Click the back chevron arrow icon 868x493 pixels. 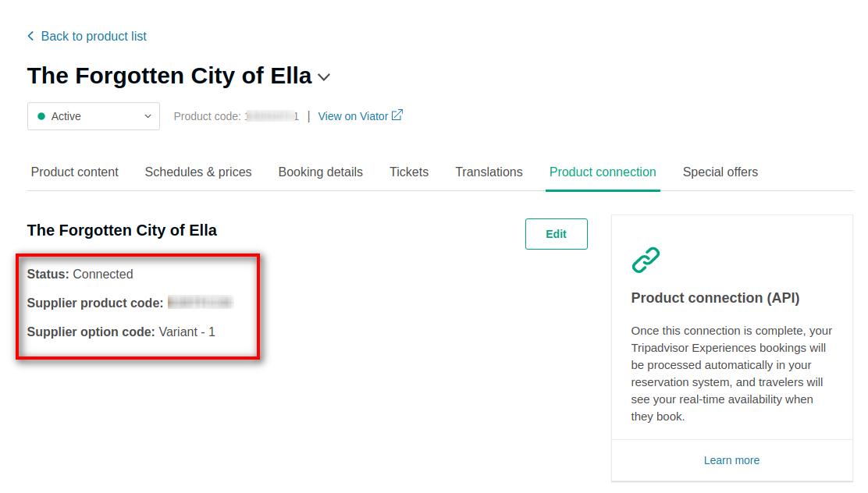tap(30, 36)
